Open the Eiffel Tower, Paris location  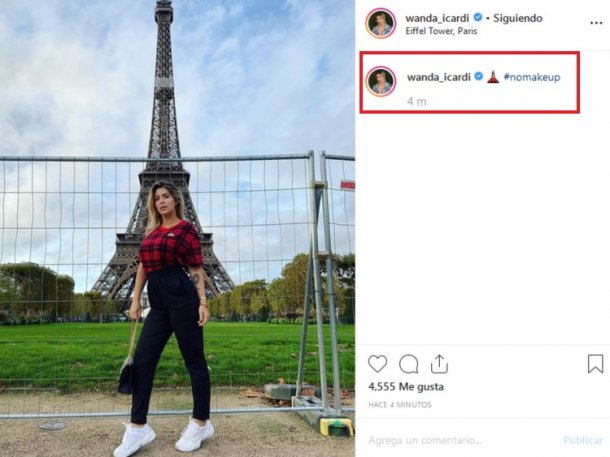tap(441, 31)
